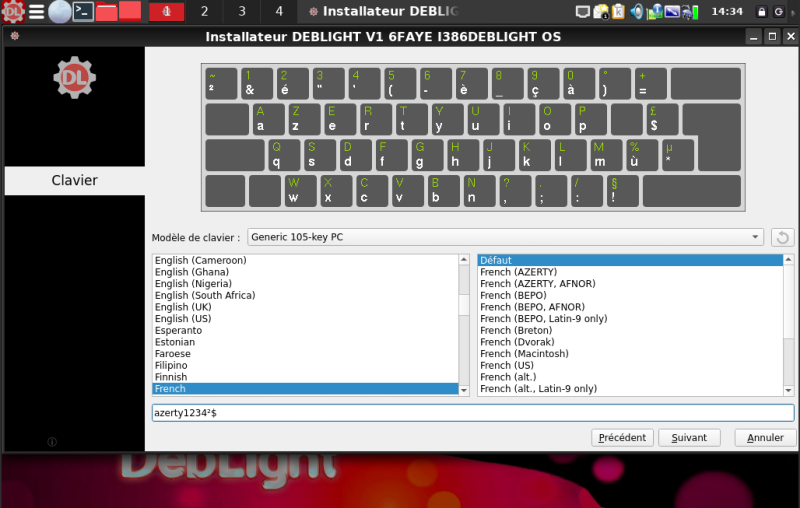800x508 pixels.
Task: Reset keyboard model with the refresh icon
Action: click(783, 238)
